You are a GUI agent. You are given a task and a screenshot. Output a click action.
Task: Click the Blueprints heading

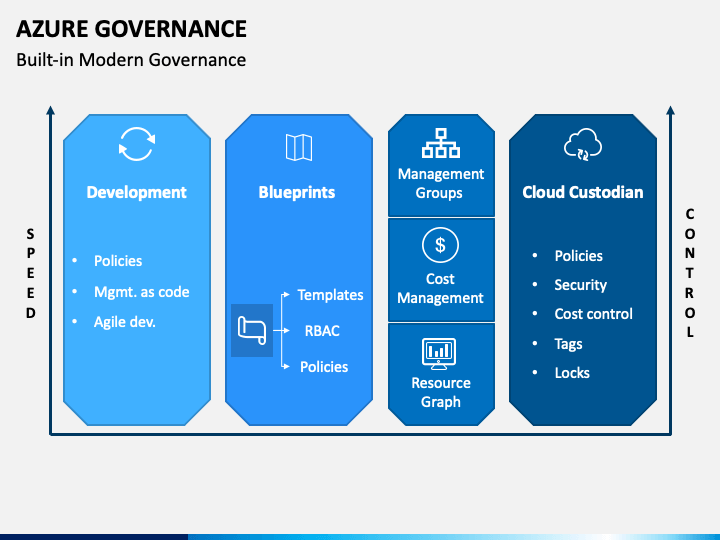point(297,192)
